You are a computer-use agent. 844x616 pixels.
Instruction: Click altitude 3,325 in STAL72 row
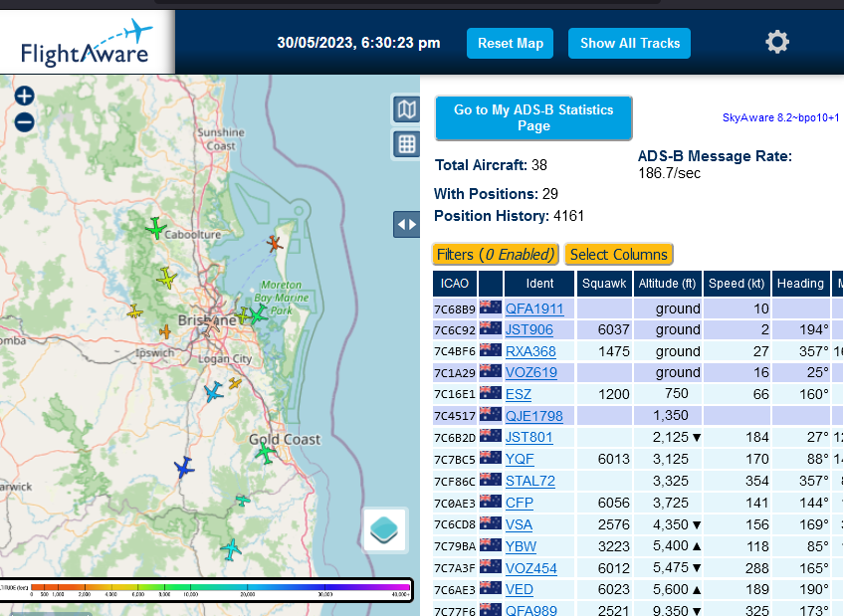(x=671, y=481)
